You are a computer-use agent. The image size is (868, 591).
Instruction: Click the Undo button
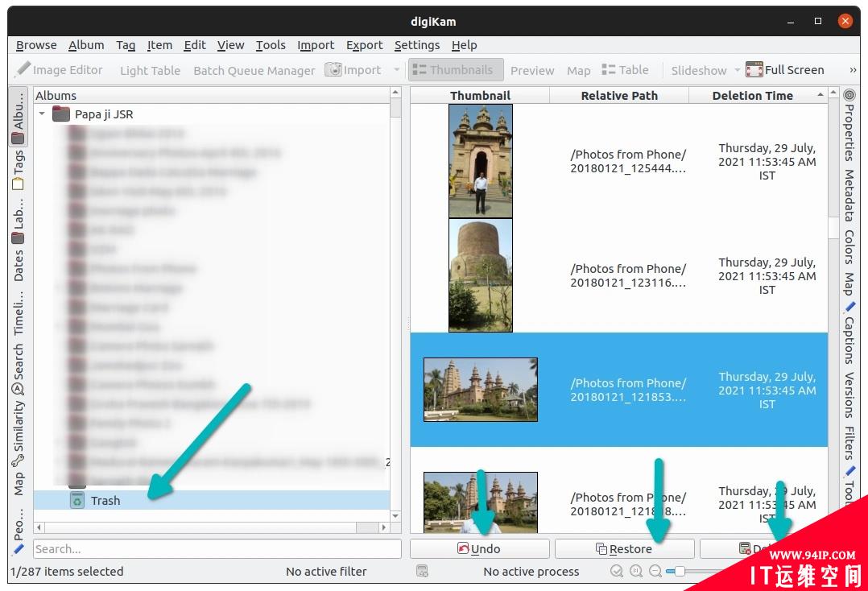pyautogui.click(x=479, y=548)
